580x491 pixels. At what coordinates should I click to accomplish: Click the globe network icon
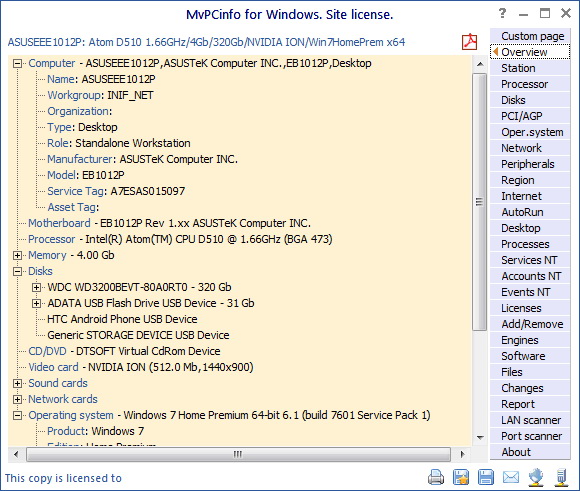click(536, 477)
